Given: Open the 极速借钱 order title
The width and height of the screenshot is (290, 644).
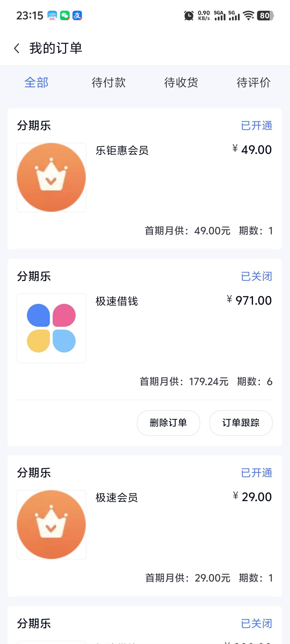Looking at the screenshot, I should [x=117, y=301].
